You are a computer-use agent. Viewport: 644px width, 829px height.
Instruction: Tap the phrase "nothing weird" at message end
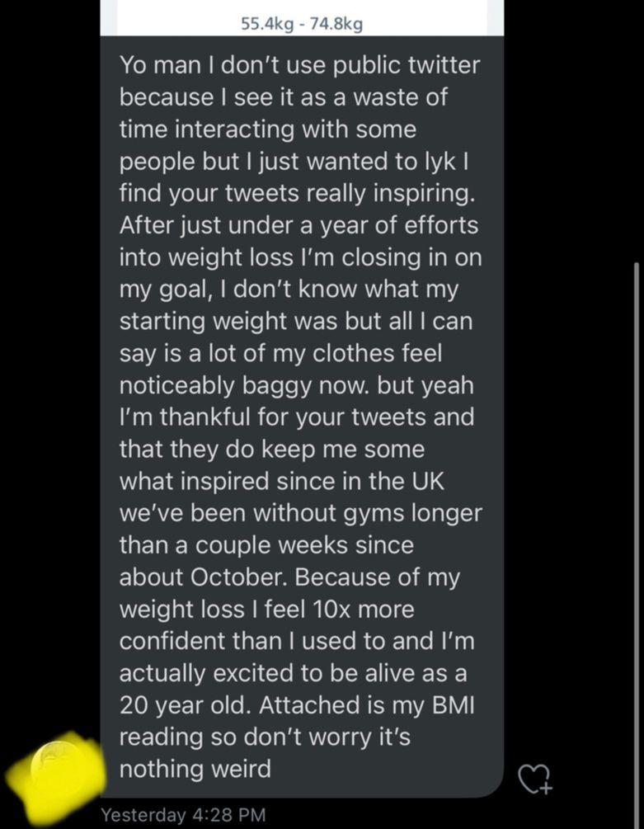coord(195,770)
